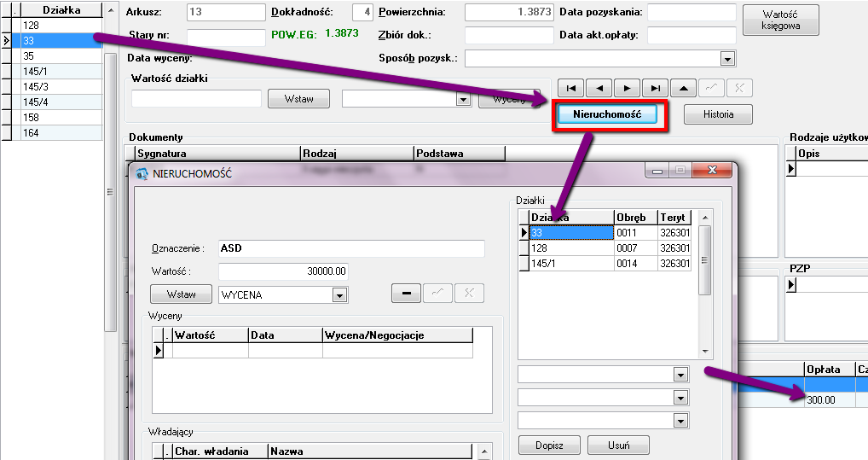The height and width of the screenshot is (460, 868).
Task: Select parcel 128 in left Działka list
Action: (x=61, y=26)
